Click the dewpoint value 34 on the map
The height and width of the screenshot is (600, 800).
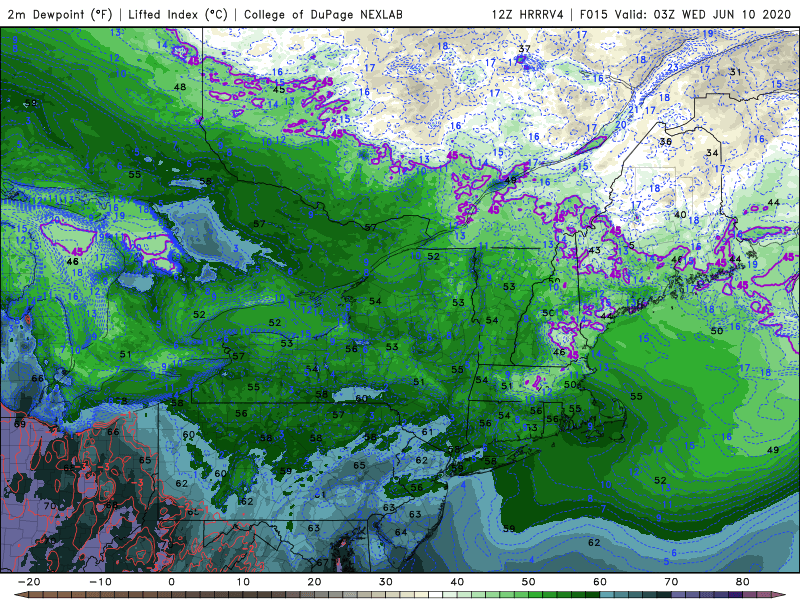712,153
